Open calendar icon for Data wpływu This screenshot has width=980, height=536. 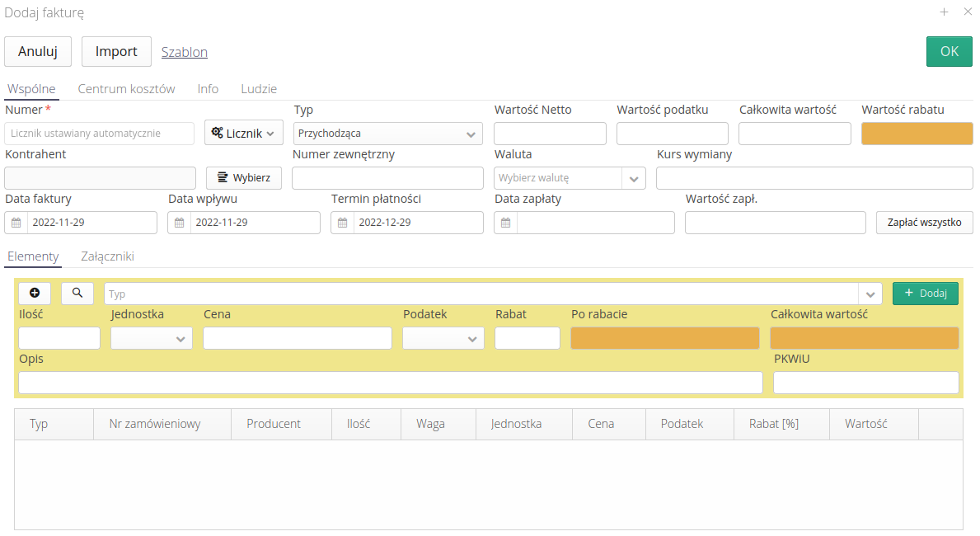tap(179, 223)
